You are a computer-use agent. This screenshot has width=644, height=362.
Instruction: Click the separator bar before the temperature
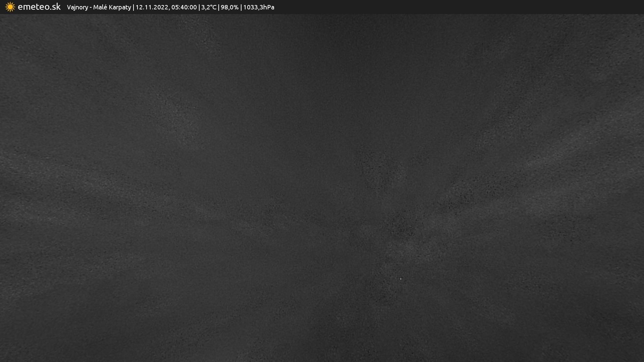click(199, 7)
